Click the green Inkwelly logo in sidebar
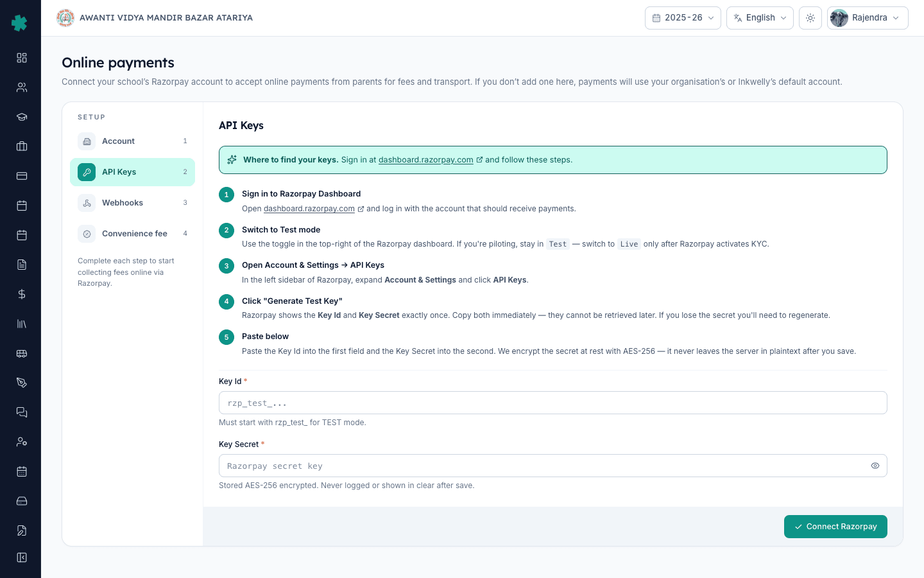The width and height of the screenshot is (924, 578). (x=19, y=23)
